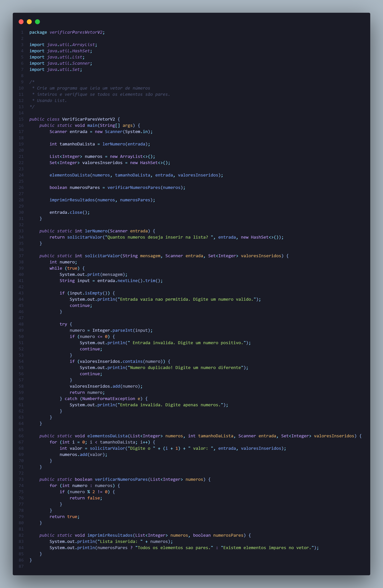Click the 'main' method name
383x588 pixels.
(x=92, y=126)
